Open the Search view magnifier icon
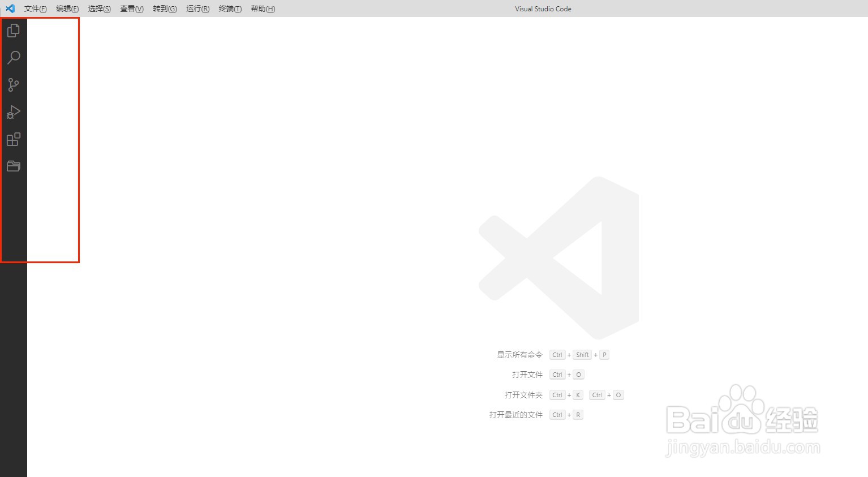Screen dimensions: 868x477 pyautogui.click(x=14, y=58)
